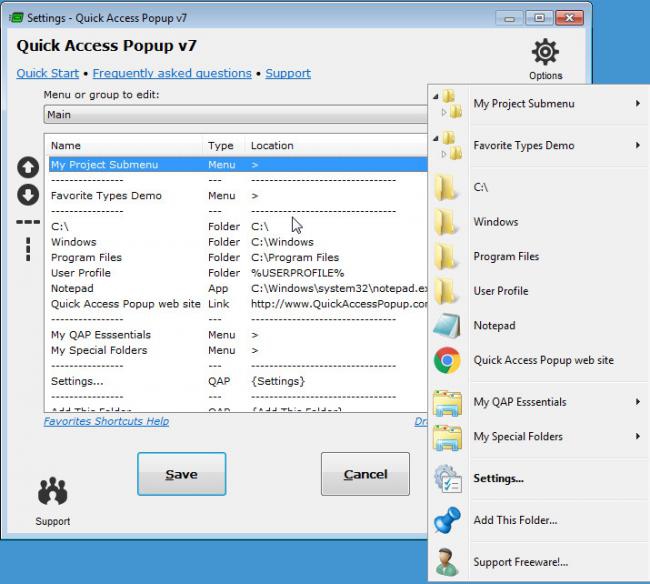Select Settings... in the popup menu
Viewport: 650px width, 584px height.
tap(538, 478)
